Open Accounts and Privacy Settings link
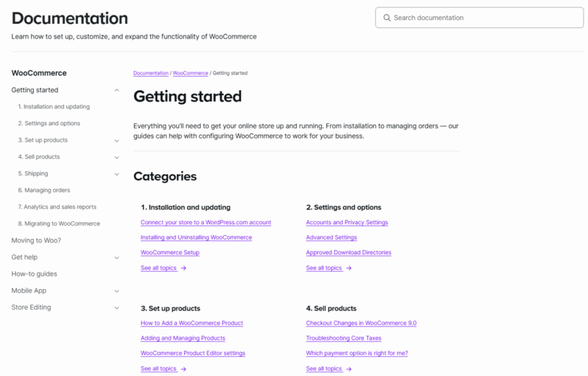 pyautogui.click(x=347, y=222)
